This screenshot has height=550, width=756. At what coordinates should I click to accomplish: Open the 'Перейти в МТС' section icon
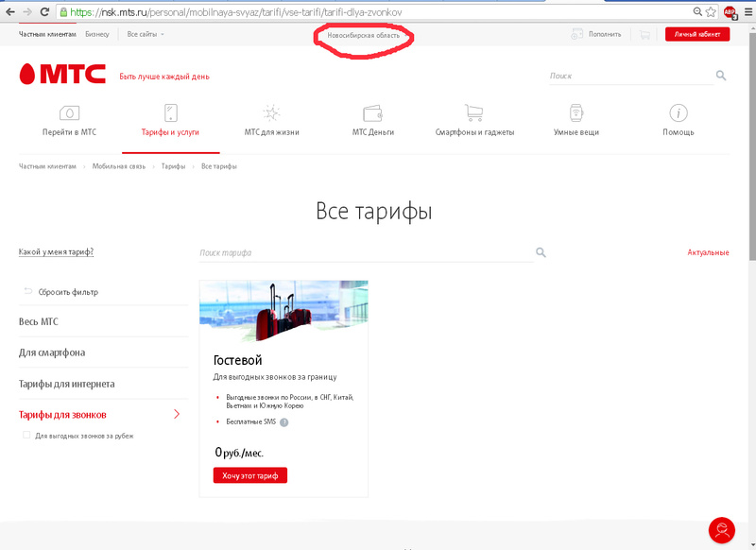(x=69, y=113)
